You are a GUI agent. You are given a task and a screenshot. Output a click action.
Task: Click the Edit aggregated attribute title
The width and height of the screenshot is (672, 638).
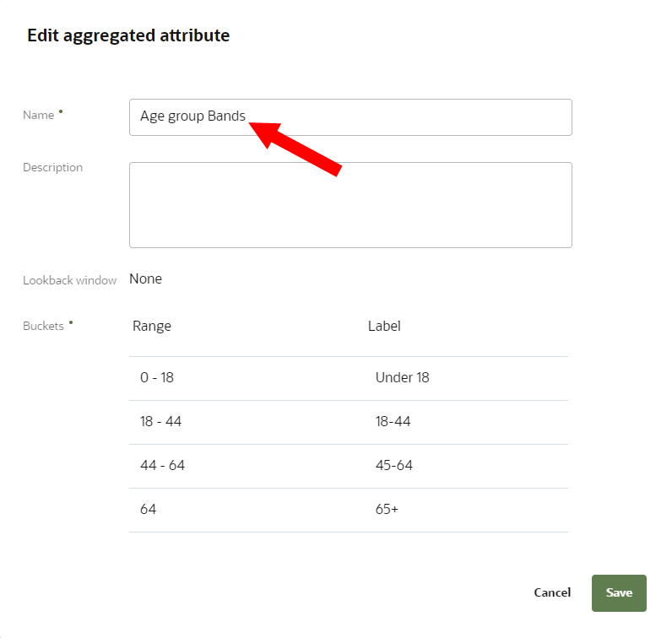tap(128, 35)
